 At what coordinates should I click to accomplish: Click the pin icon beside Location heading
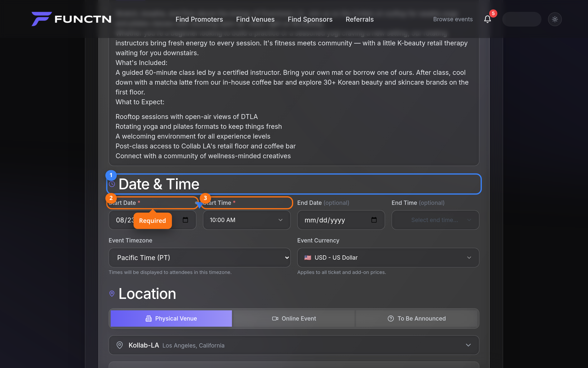tap(112, 294)
